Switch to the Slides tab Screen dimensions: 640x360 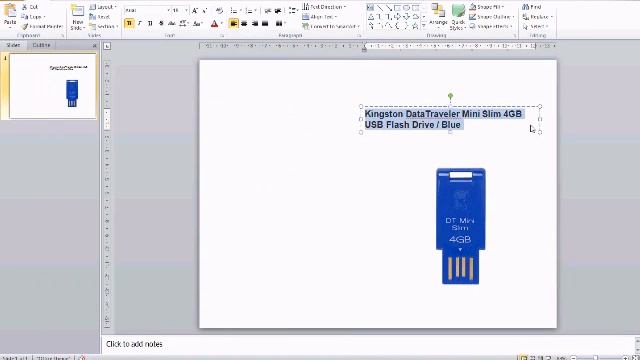tap(13, 45)
